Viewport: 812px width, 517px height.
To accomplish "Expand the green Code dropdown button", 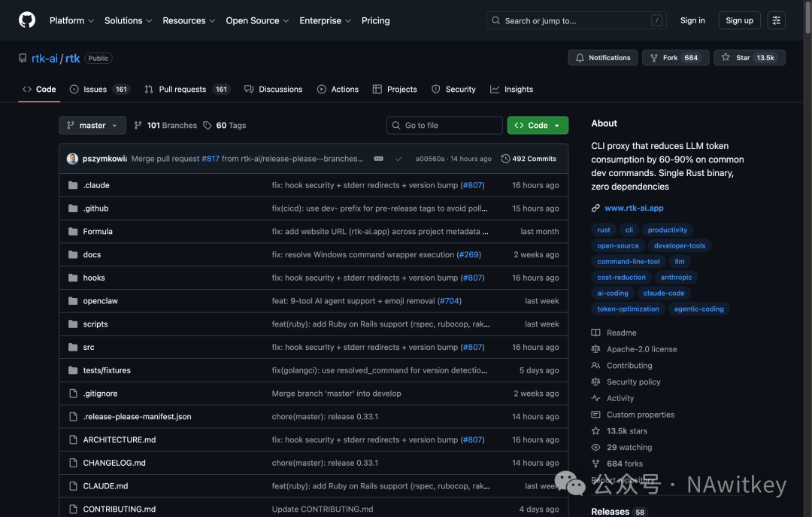I will point(538,126).
